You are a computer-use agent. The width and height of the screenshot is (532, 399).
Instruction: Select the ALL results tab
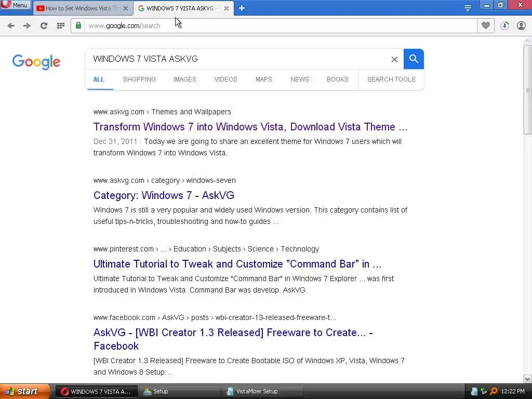(99, 79)
